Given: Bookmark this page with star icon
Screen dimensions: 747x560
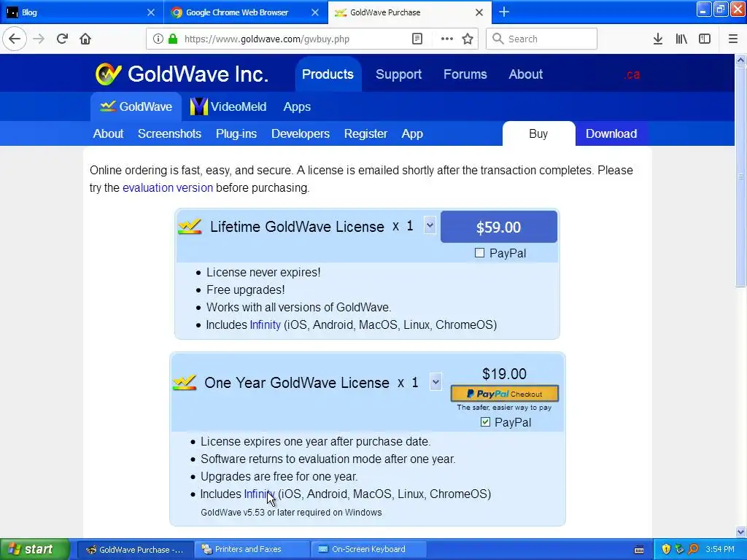Looking at the screenshot, I should coord(468,39).
